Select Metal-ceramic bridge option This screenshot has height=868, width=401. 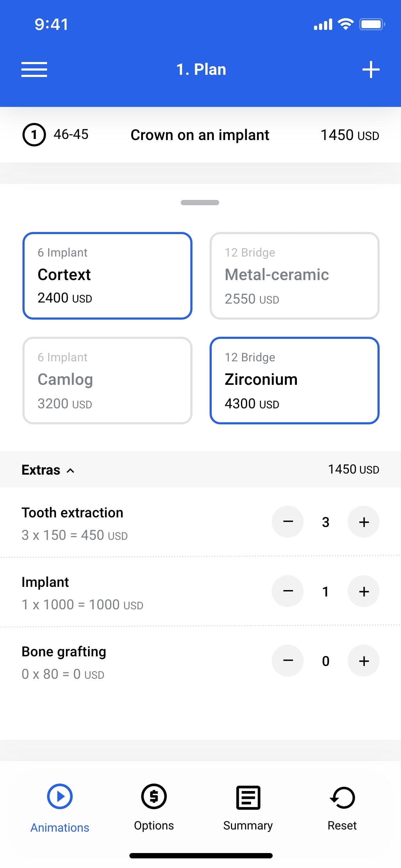pos(294,275)
